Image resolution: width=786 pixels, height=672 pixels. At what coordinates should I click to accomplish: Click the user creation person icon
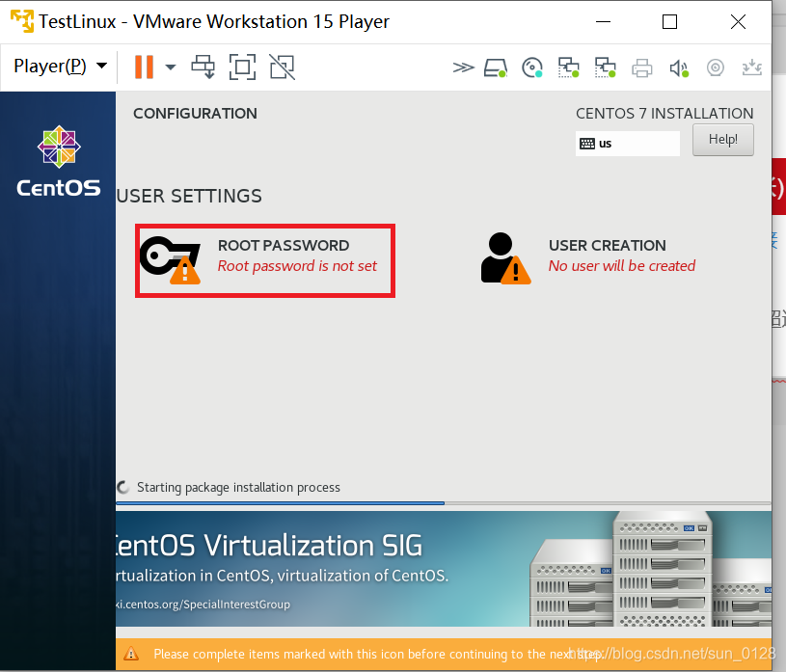point(505,258)
